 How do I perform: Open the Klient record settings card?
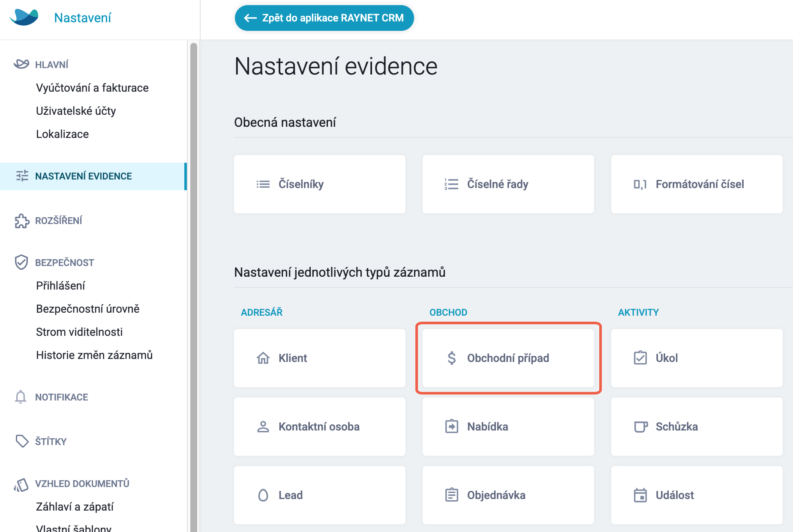tap(320, 358)
